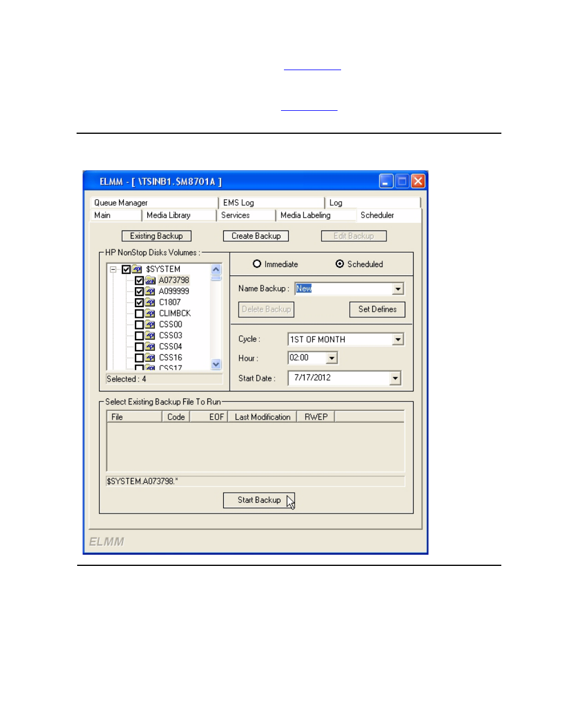Uncheck the A073798 checkbox
562x728 pixels.
pyautogui.click(x=139, y=281)
